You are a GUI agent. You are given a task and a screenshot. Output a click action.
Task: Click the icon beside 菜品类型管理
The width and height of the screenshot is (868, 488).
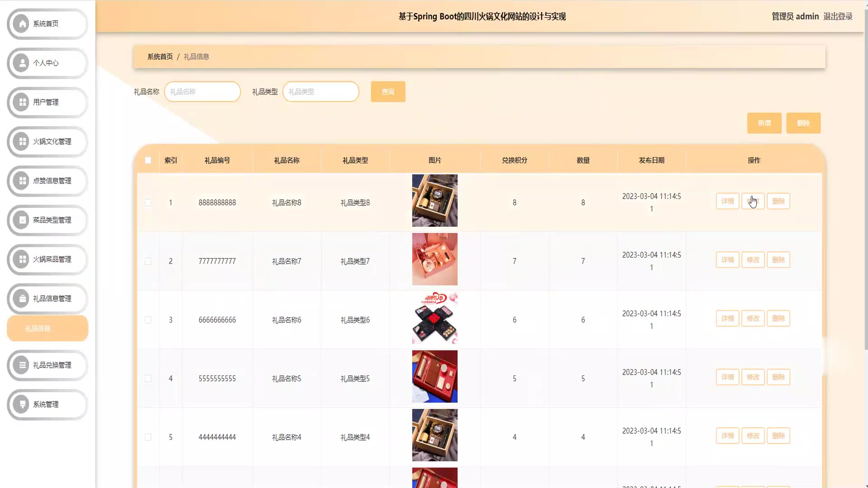pos(22,220)
